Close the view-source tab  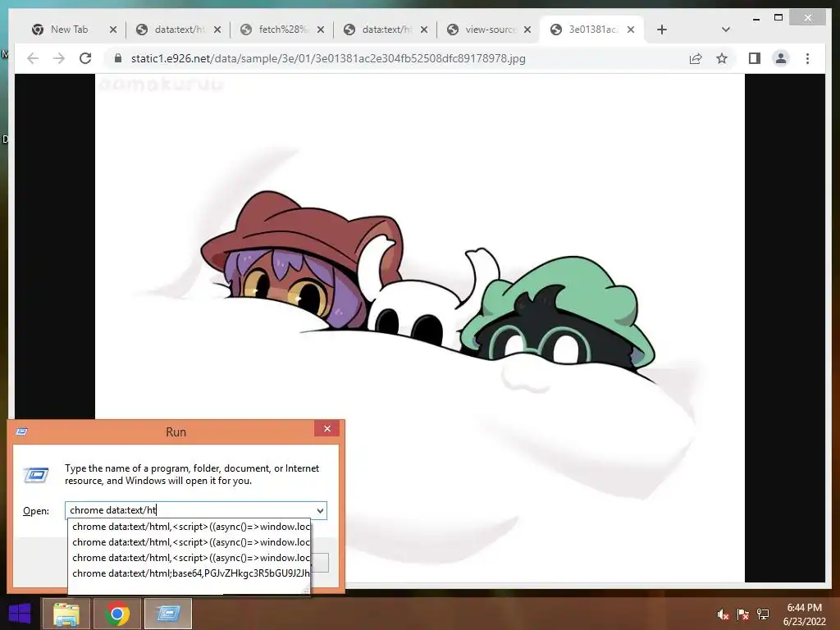[x=527, y=30]
